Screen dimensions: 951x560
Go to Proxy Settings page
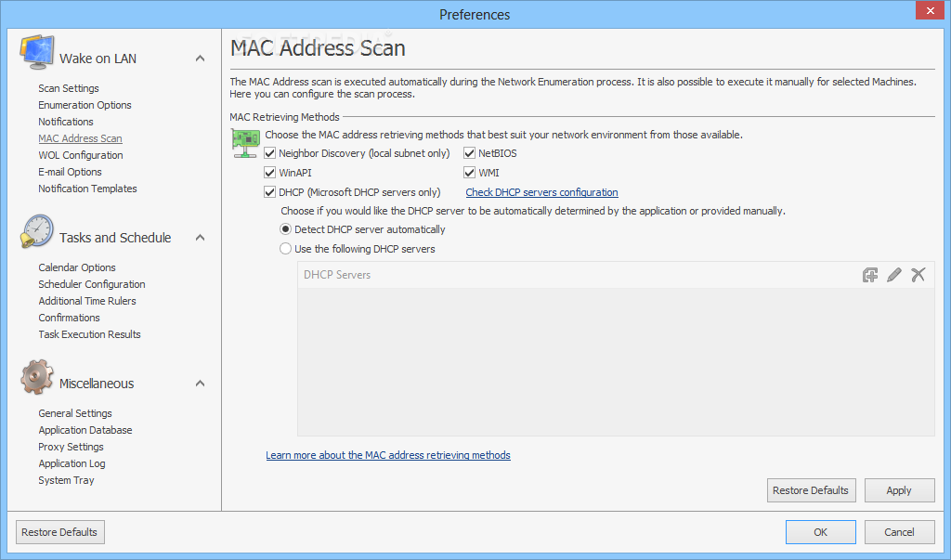pos(71,447)
